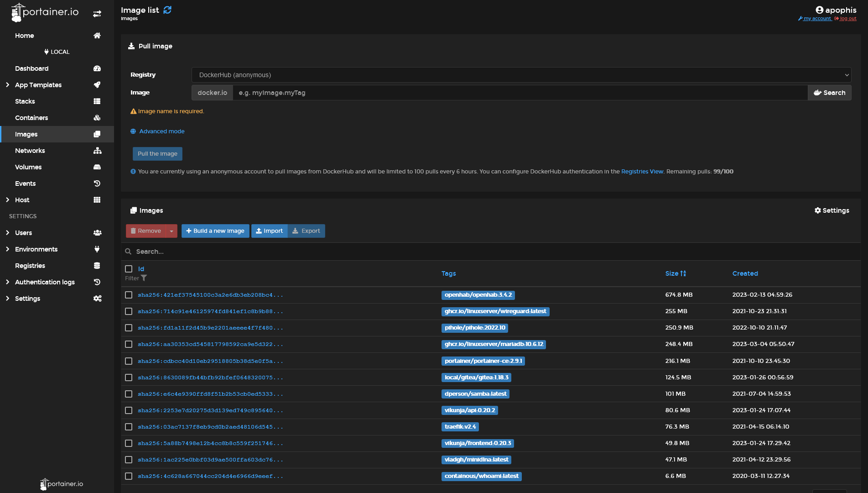
Task: Expand the App Templates chevron
Action: [x=7, y=85]
